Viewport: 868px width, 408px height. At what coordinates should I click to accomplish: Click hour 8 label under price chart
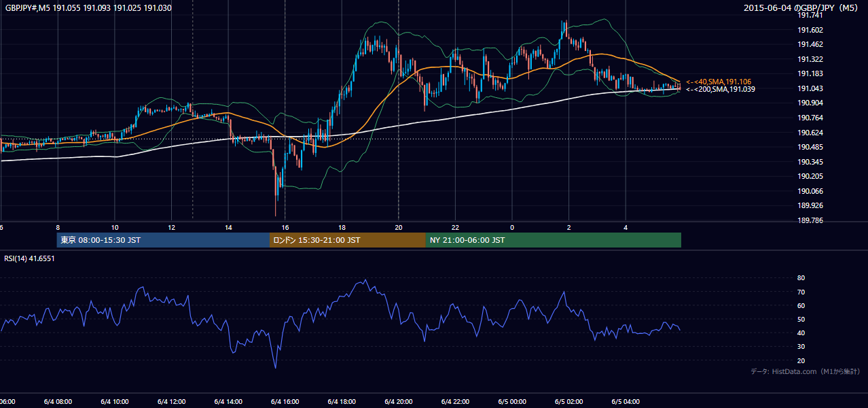(x=58, y=228)
